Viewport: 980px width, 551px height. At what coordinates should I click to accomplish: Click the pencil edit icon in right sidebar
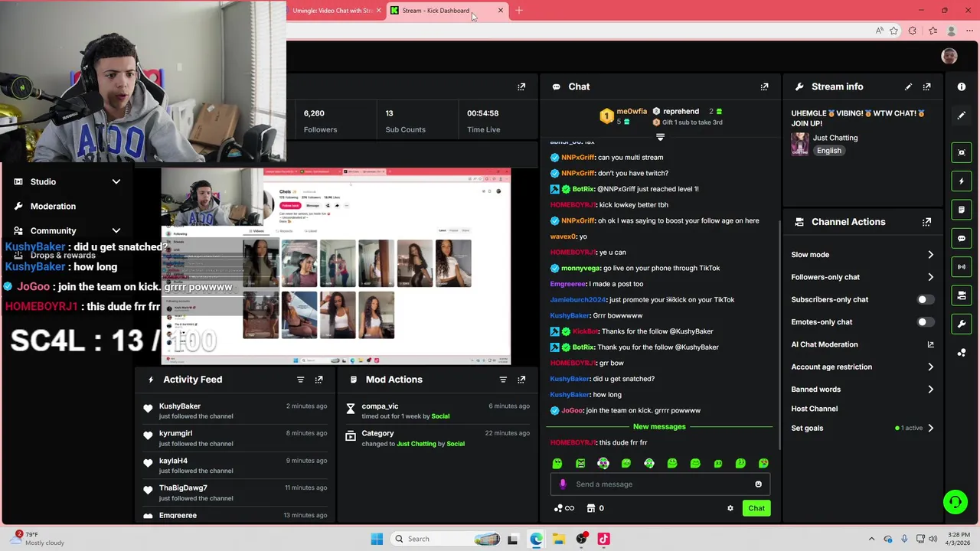962,116
